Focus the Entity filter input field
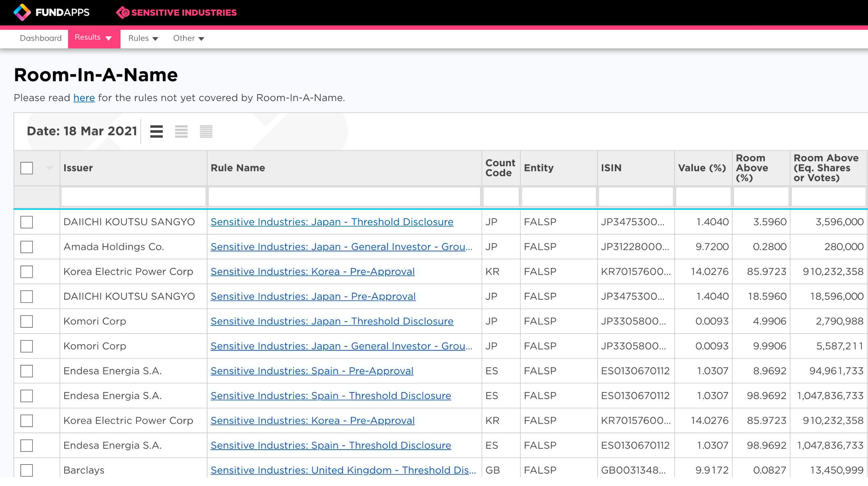The height and width of the screenshot is (486, 868). pos(559,197)
